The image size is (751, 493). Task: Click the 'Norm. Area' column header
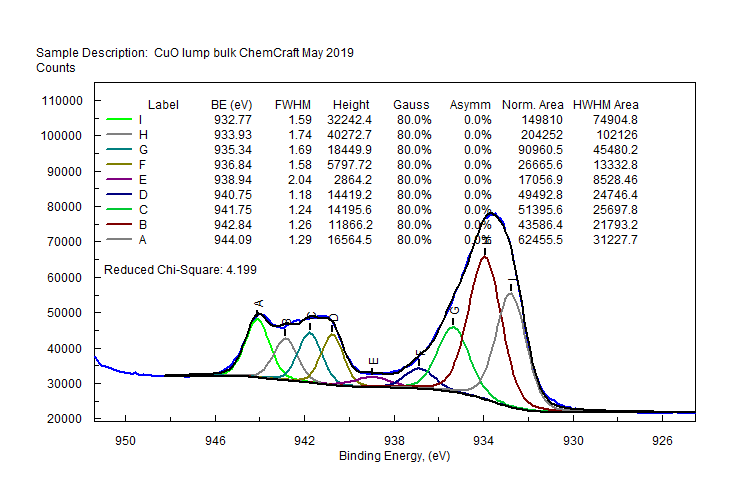point(532,105)
